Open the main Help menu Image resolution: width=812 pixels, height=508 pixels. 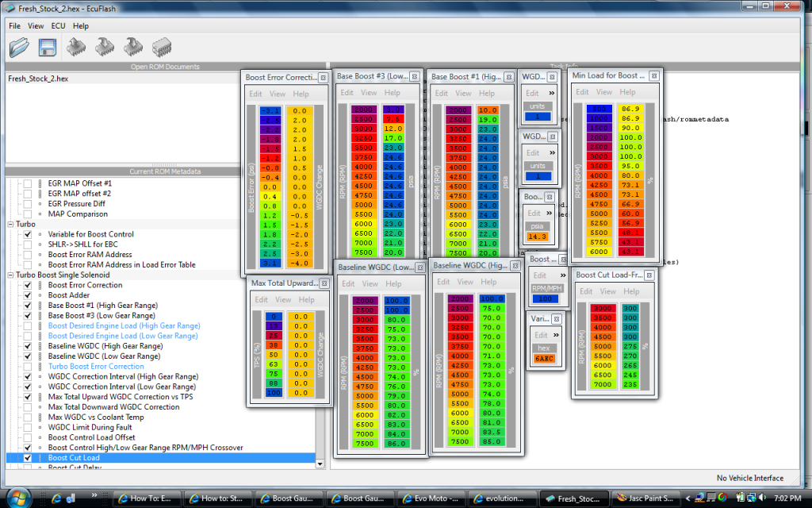pos(81,26)
